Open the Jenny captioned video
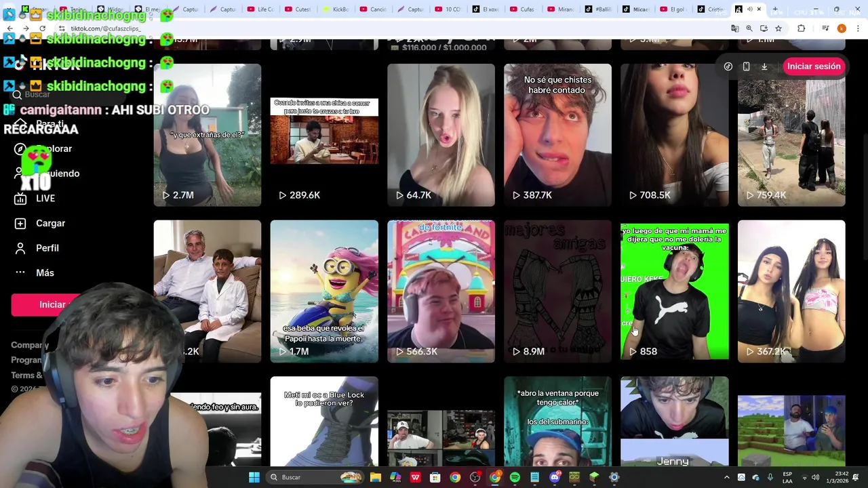The image size is (868, 488). 675,422
